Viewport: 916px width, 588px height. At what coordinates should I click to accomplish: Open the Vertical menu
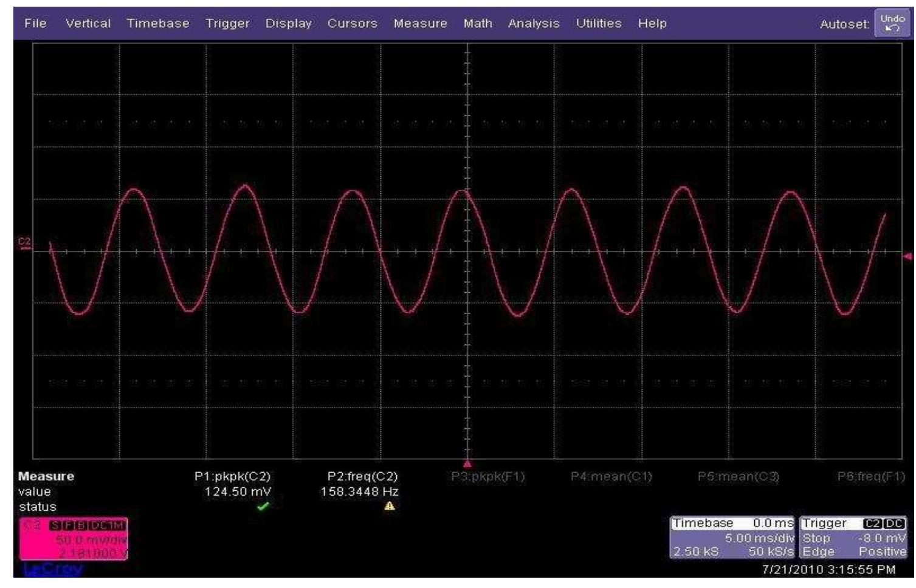88,24
